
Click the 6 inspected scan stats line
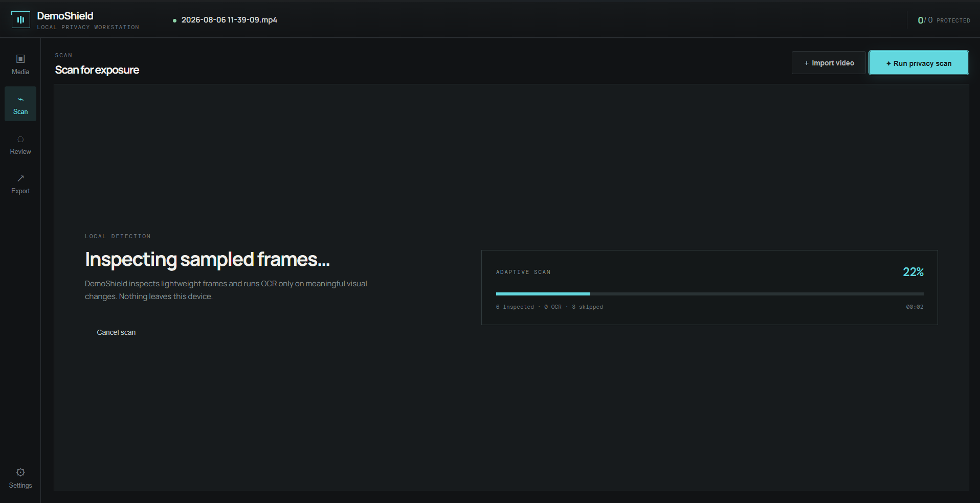pyautogui.click(x=549, y=307)
